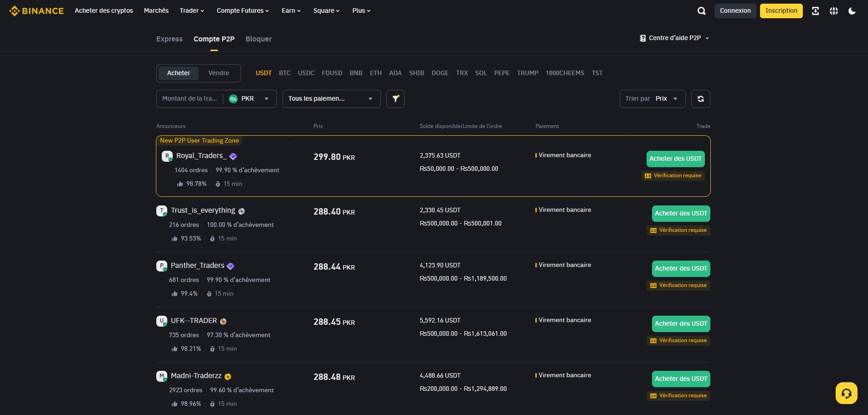Expand the Earn menu
Image resolution: width=868 pixels, height=415 pixels.
tap(291, 10)
